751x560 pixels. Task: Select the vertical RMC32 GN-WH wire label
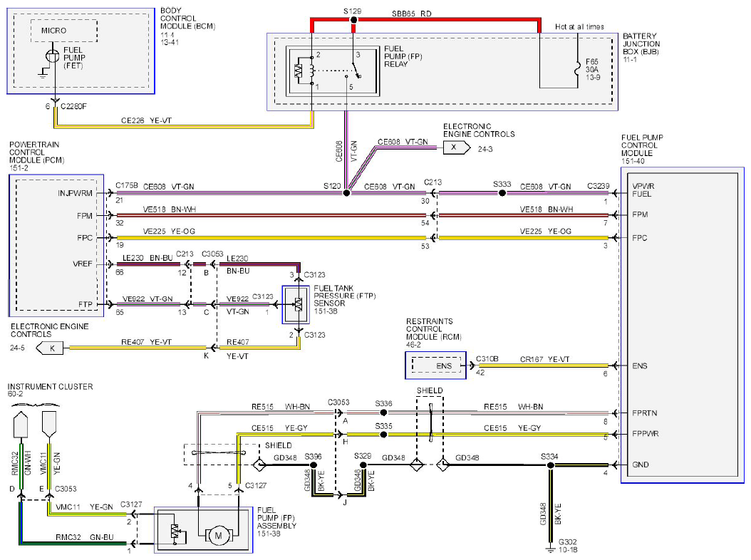21,463
